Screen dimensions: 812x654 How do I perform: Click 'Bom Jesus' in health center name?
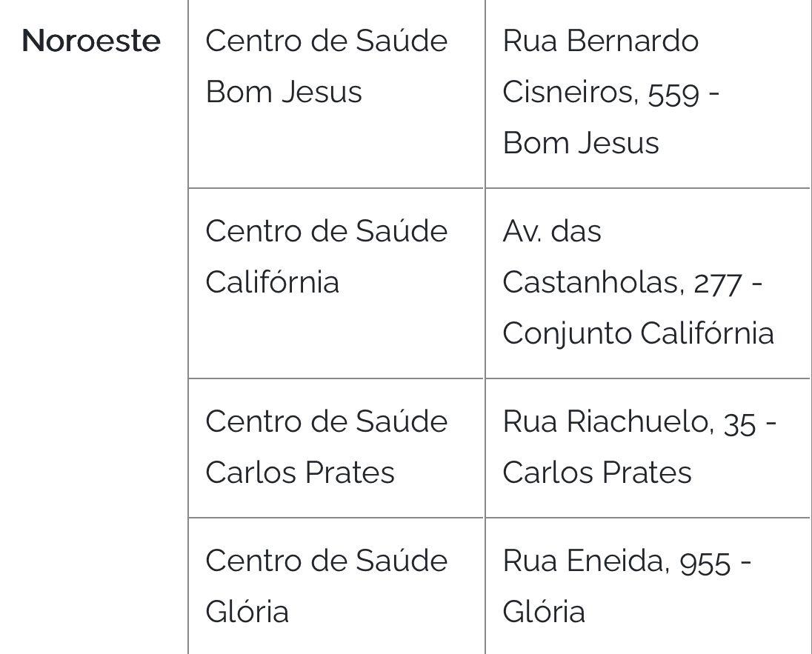284,92
